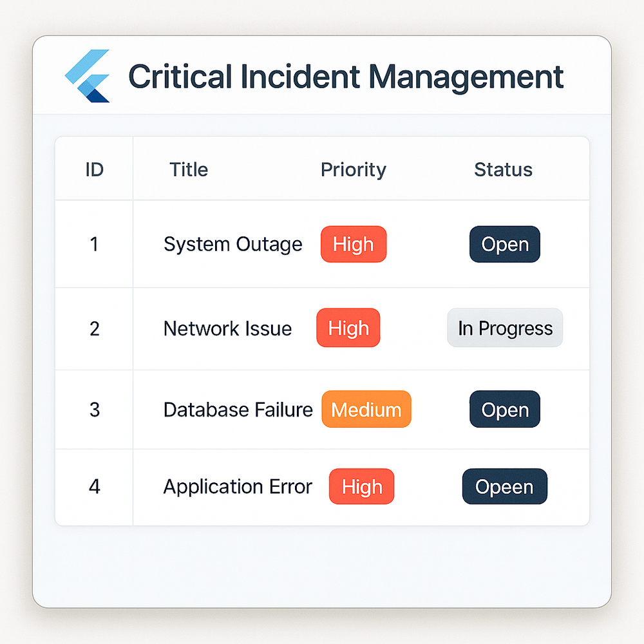Click the Opeen status of Application Error
Image resolution: width=644 pixels, height=644 pixels.
505,486
